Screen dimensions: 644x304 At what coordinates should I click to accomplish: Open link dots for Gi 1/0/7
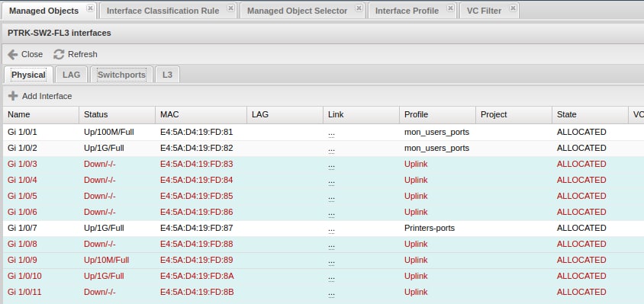click(x=331, y=231)
